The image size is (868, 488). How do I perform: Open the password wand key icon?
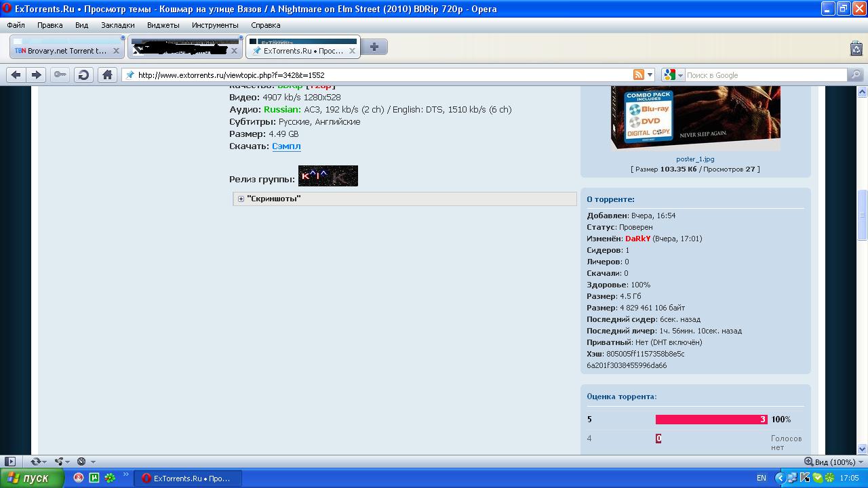(x=60, y=75)
